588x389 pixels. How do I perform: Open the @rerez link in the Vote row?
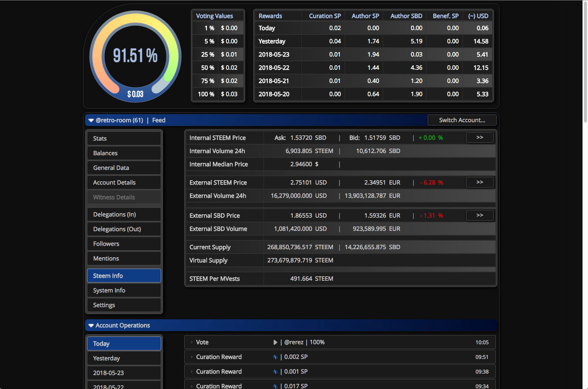(x=294, y=342)
